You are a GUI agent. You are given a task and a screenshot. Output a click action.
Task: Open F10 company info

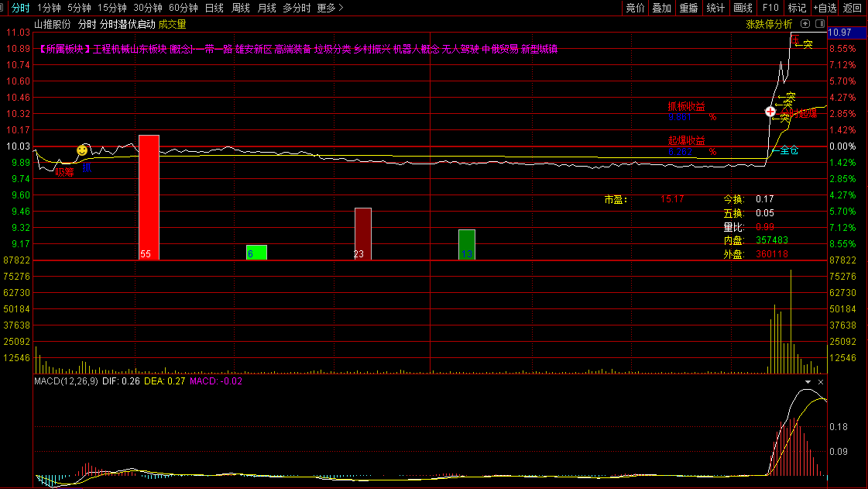click(770, 8)
